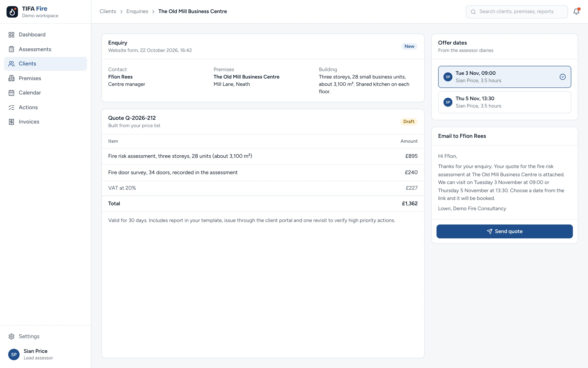Screen dimensions: 588x368
Task: Click the Assessments clipboard icon
Action: point(11,49)
